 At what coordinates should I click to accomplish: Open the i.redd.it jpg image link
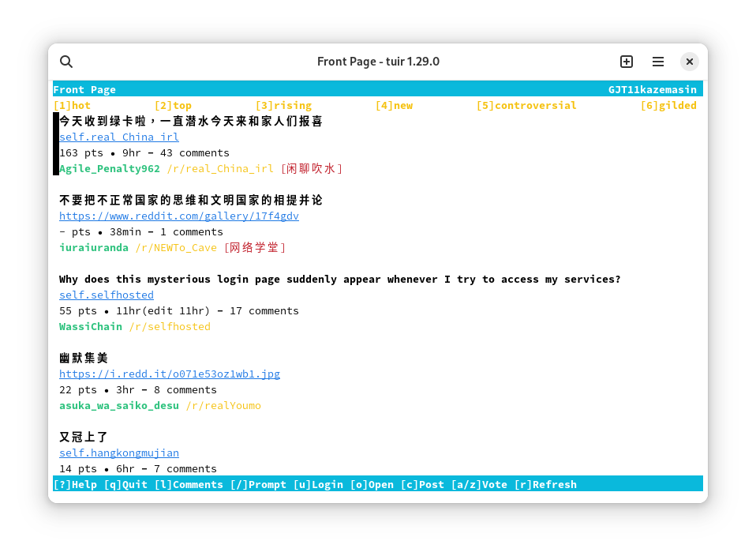pyautogui.click(x=170, y=374)
